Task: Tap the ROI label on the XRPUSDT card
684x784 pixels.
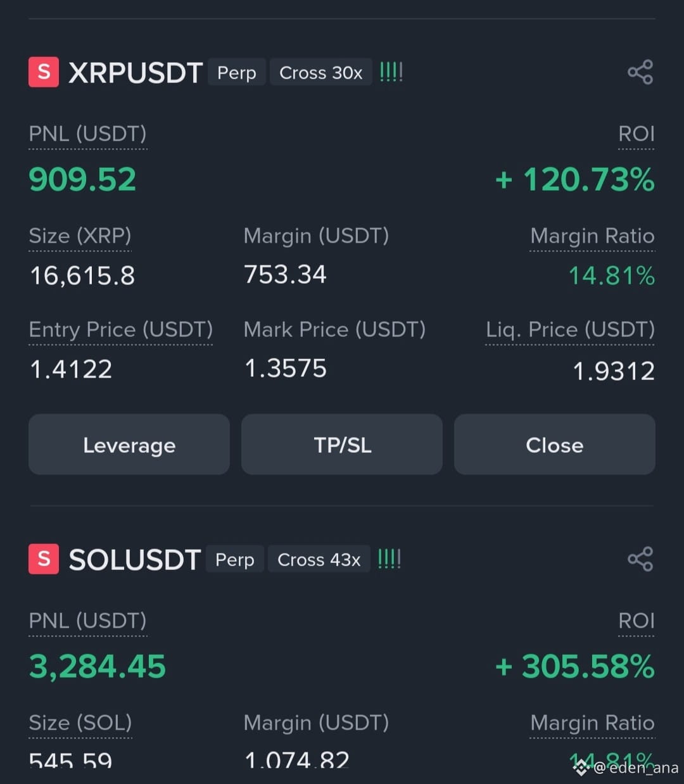Action: point(636,134)
